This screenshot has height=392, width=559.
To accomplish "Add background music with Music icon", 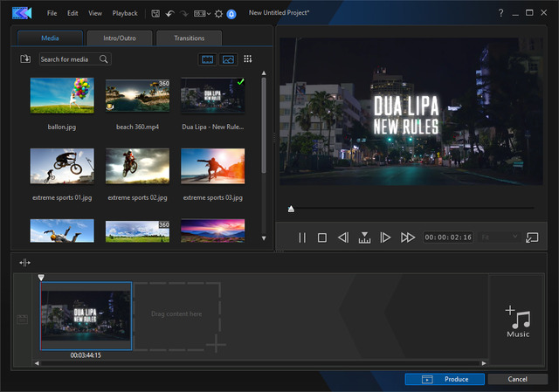I will pyautogui.click(x=518, y=320).
